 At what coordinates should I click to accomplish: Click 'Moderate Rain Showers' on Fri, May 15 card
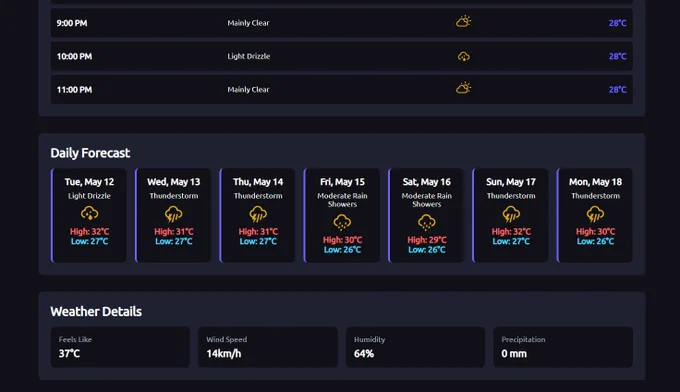coord(342,200)
